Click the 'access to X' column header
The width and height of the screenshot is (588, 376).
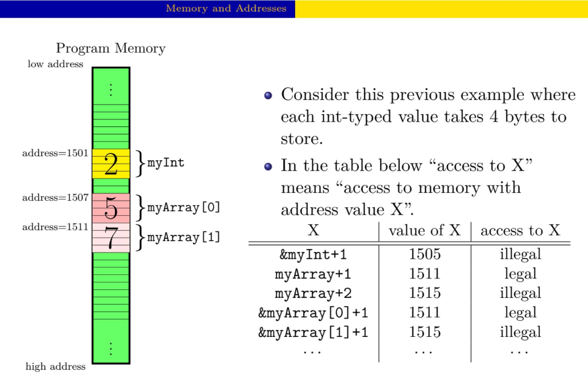point(520,231)
